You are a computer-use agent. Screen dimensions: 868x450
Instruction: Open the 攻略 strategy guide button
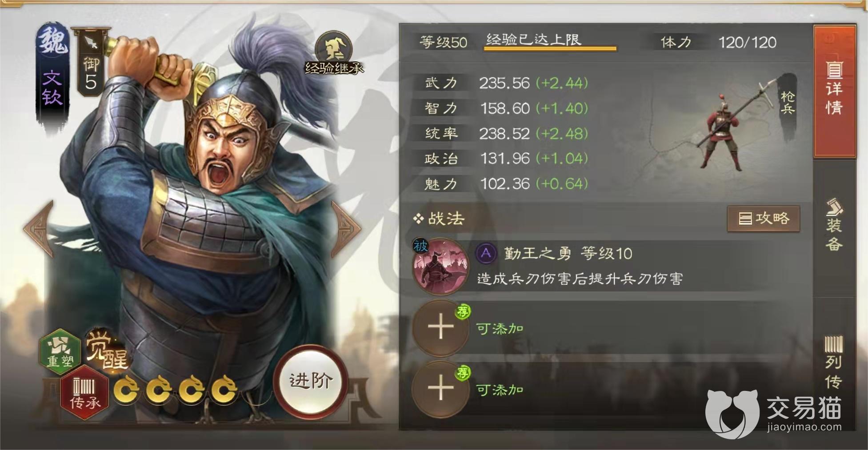763,218
